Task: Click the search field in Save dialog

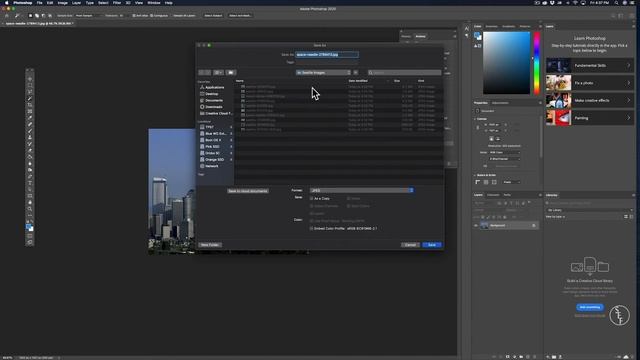Action: [x=404, y=73]
